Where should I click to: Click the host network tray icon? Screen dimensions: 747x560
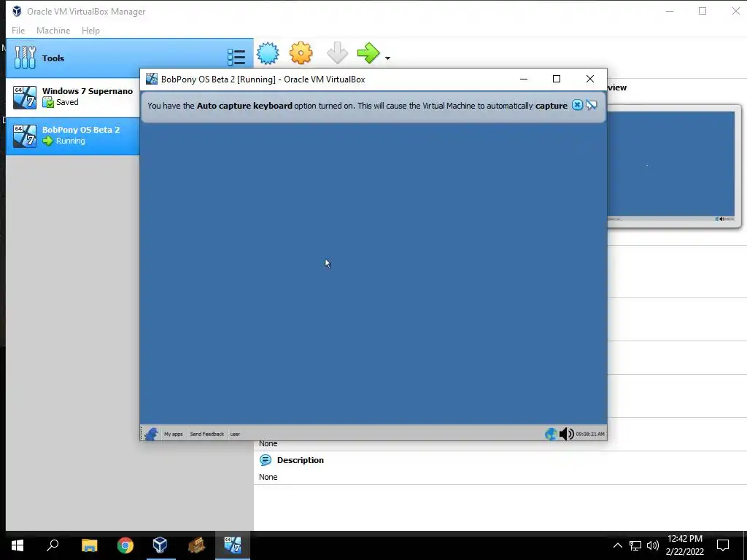pos(635,545)
